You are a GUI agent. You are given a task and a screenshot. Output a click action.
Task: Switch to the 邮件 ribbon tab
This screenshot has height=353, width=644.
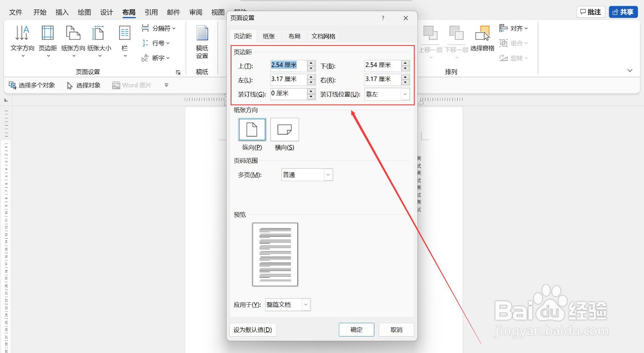point(173,12)
